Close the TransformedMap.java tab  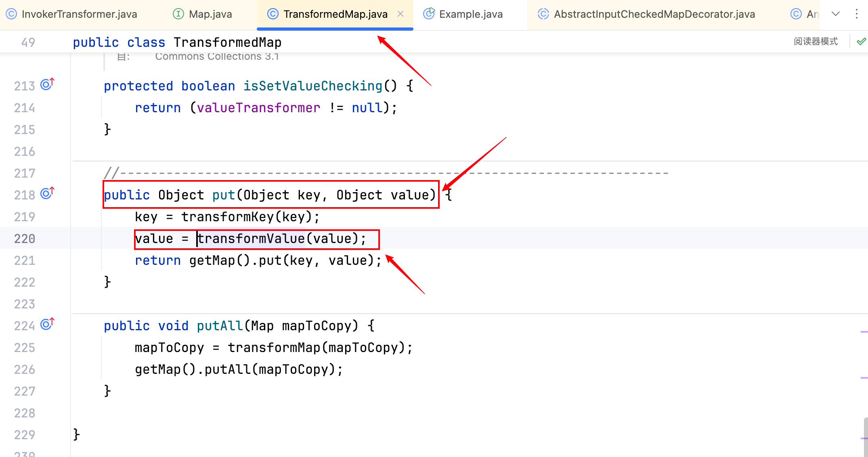click(400, 14)
